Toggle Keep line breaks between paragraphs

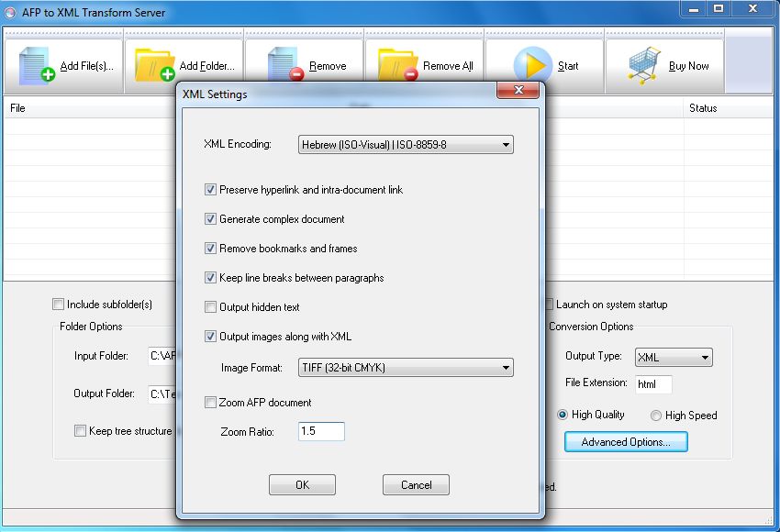pyautogui.click(x=210, y=277)
